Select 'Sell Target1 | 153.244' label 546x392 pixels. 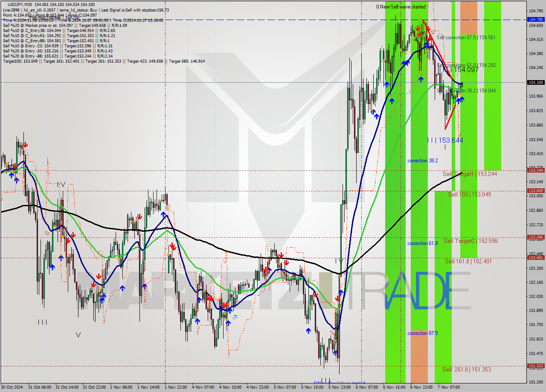coord(470,174)
